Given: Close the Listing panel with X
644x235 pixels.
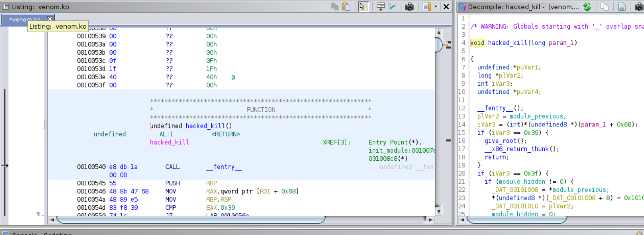Looking at the screenshot, I should coord(446,7).
